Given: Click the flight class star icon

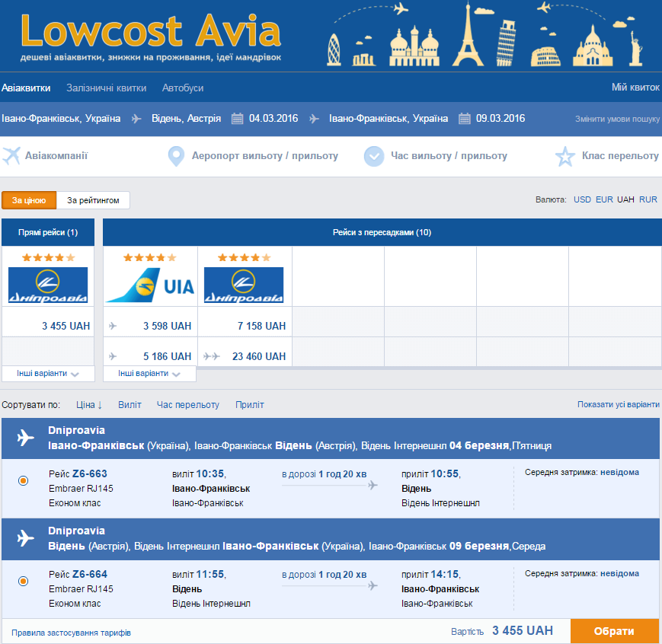Looking at the screenshot, I should 565,156.
